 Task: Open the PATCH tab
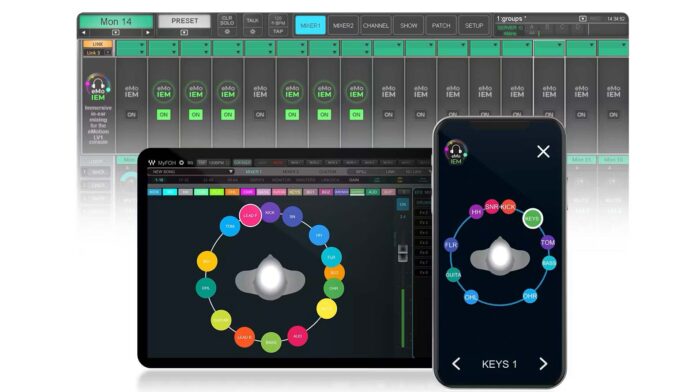tap(441, 25)
